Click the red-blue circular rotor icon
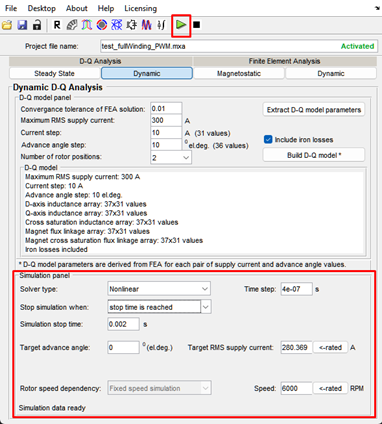 [x=102, y=25]
